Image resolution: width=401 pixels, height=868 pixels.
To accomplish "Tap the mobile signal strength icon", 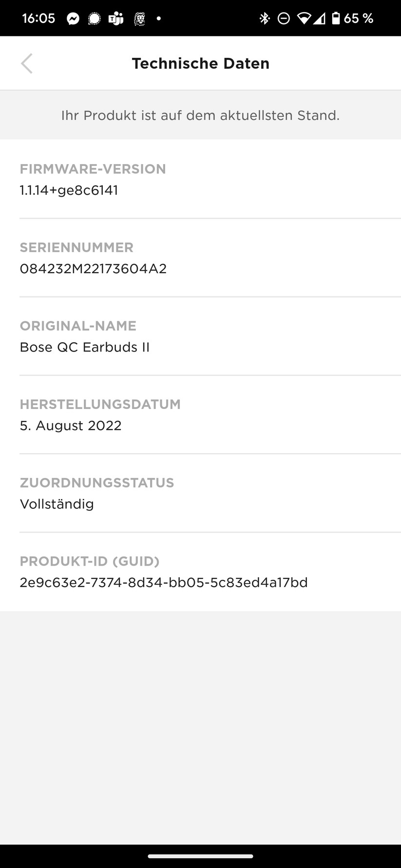I will [319, 19].
